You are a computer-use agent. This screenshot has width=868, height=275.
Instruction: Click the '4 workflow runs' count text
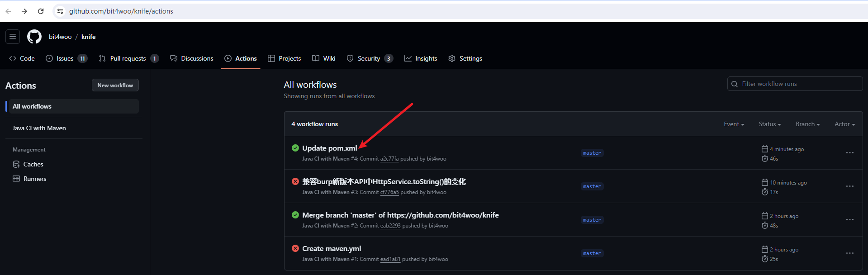(314, 124)
